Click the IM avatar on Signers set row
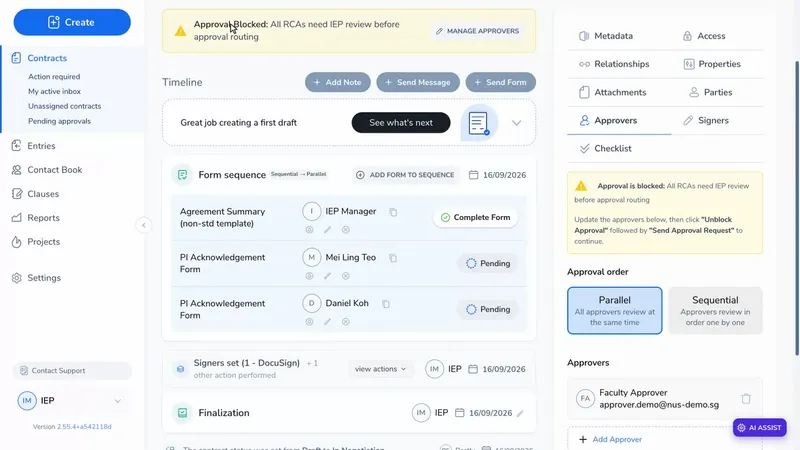 pyautogui.click(x=434, y=369)
